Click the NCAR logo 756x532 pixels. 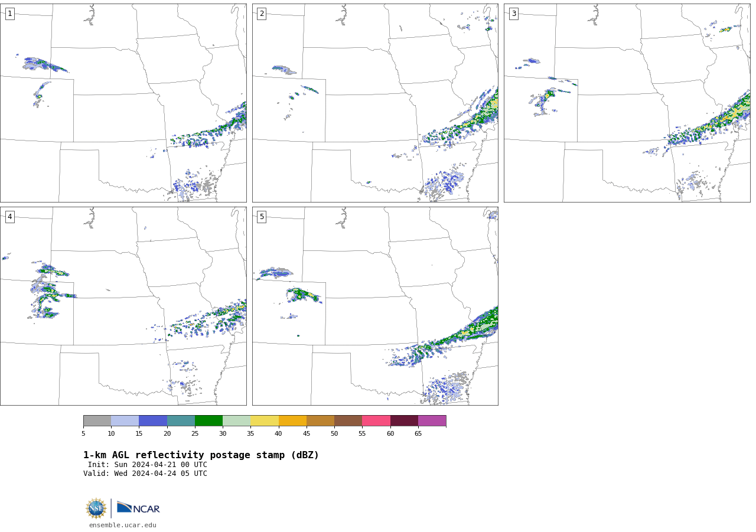click(138, 508)
